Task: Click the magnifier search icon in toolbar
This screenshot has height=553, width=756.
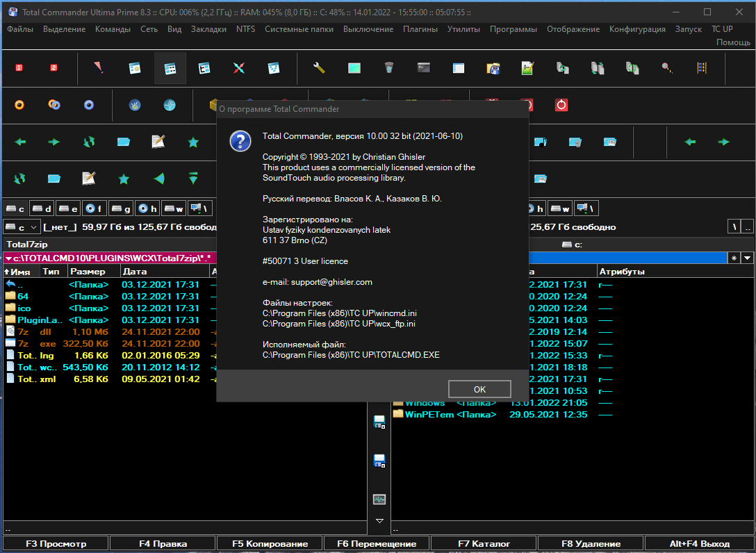Action: pyautogui.click(x=667, y=68)
